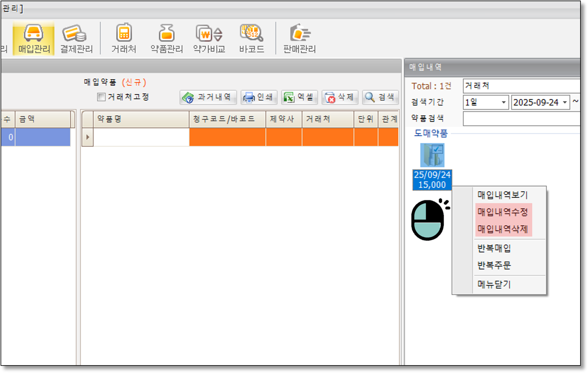
Task: Export using the 엑셀 button
Action: [x=299, y=97]
